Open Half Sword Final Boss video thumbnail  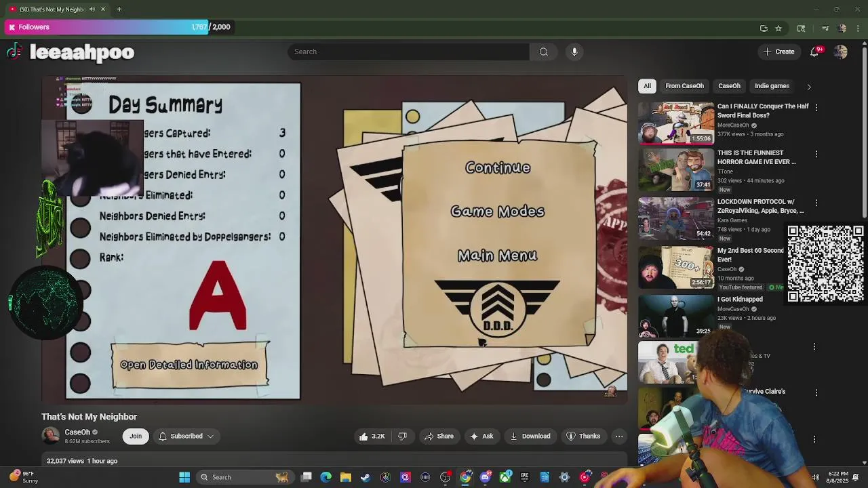676,123
